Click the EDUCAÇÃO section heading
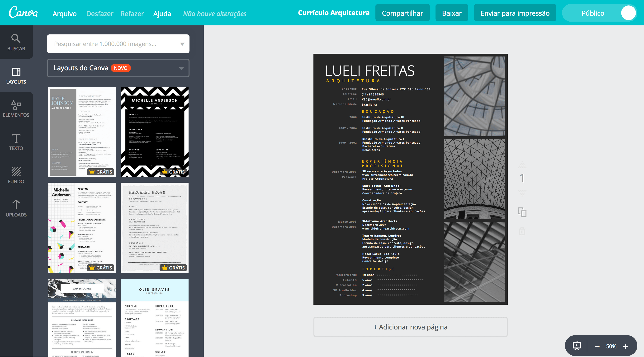 378,112
